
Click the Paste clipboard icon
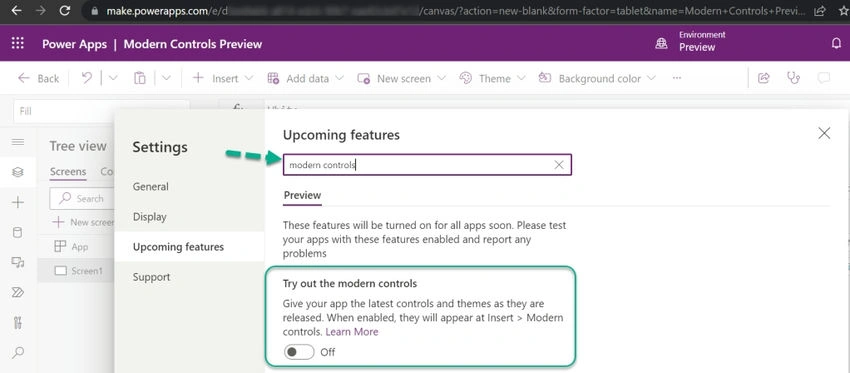pyautogui.click(x=140, y=78)
